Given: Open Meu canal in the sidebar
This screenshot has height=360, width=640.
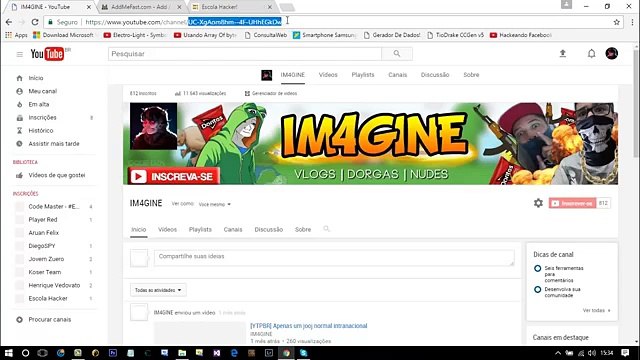Looking at the screenshot, I should (x=43, y=91).
